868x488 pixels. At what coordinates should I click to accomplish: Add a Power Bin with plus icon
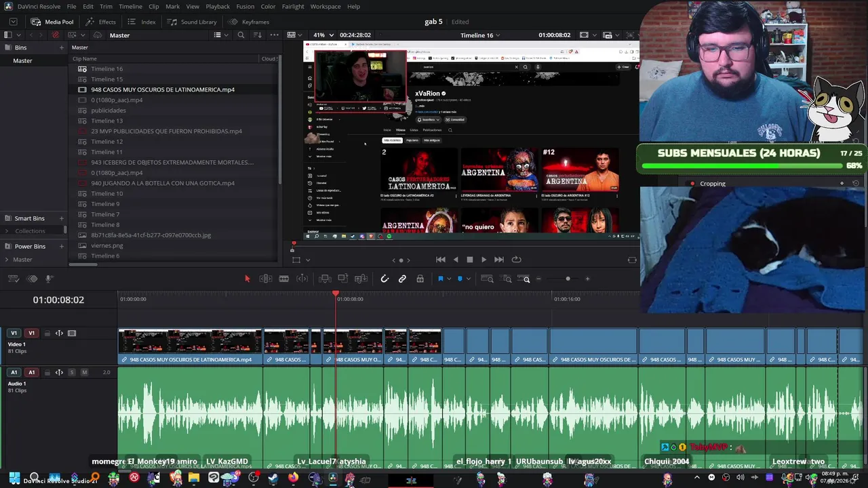tap(61, 246)
